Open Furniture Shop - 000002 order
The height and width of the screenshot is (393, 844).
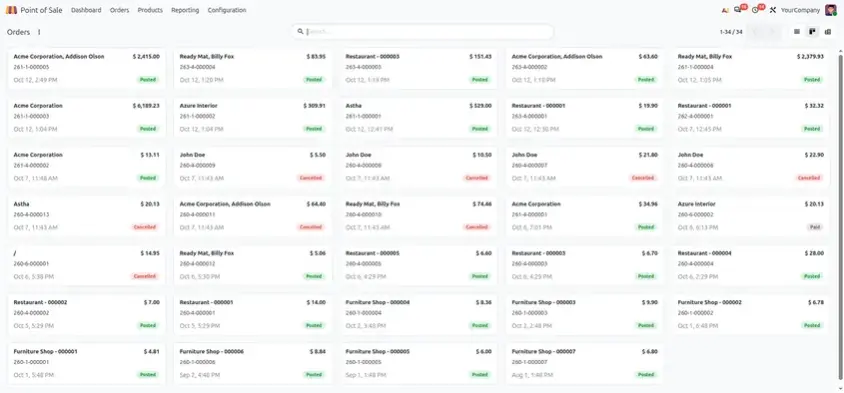(750, 314)
